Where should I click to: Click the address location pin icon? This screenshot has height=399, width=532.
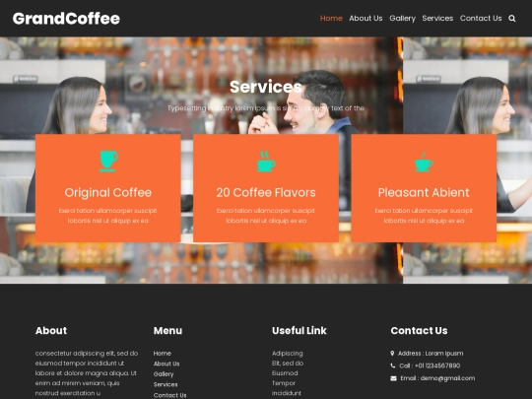tap(392, 354)
